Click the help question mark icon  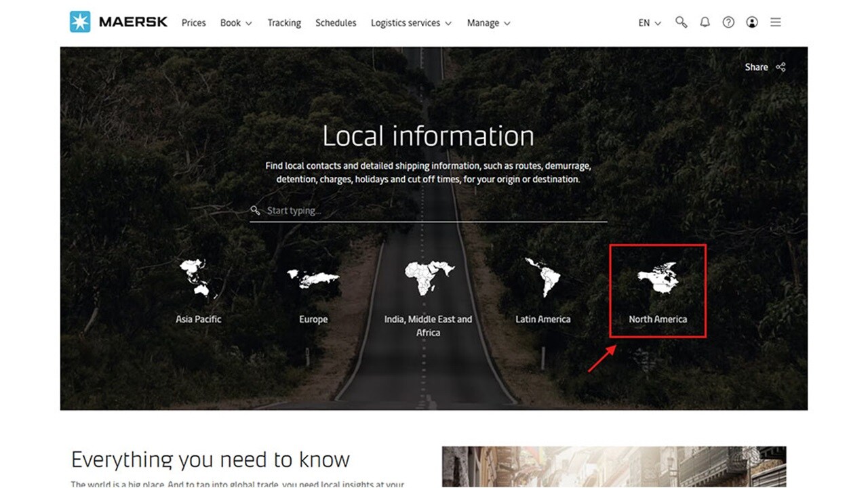[x=728, y=22]
